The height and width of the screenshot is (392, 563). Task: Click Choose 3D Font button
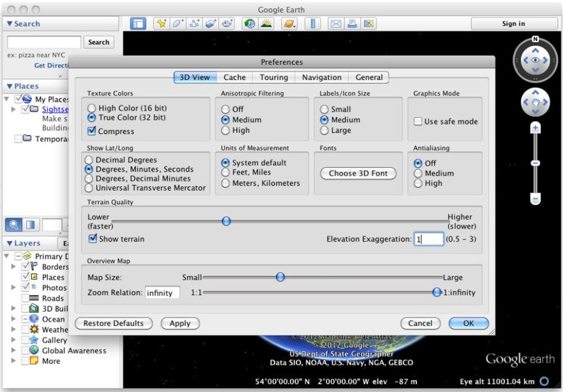tap(358, 173)
